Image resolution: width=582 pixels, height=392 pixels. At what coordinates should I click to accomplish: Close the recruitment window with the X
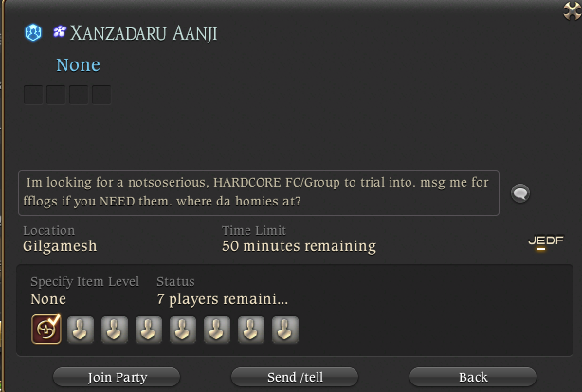click(572, 10)
